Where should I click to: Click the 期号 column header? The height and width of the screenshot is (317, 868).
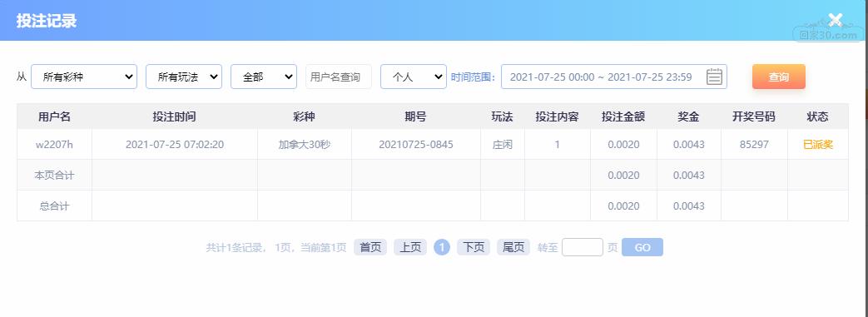coord(416,116)
